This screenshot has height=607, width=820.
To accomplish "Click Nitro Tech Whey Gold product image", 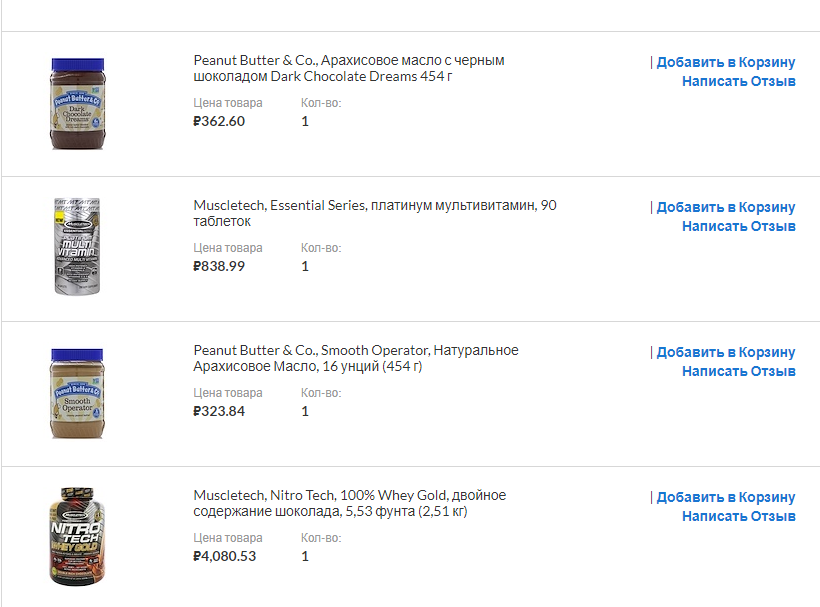I will 77,537.
